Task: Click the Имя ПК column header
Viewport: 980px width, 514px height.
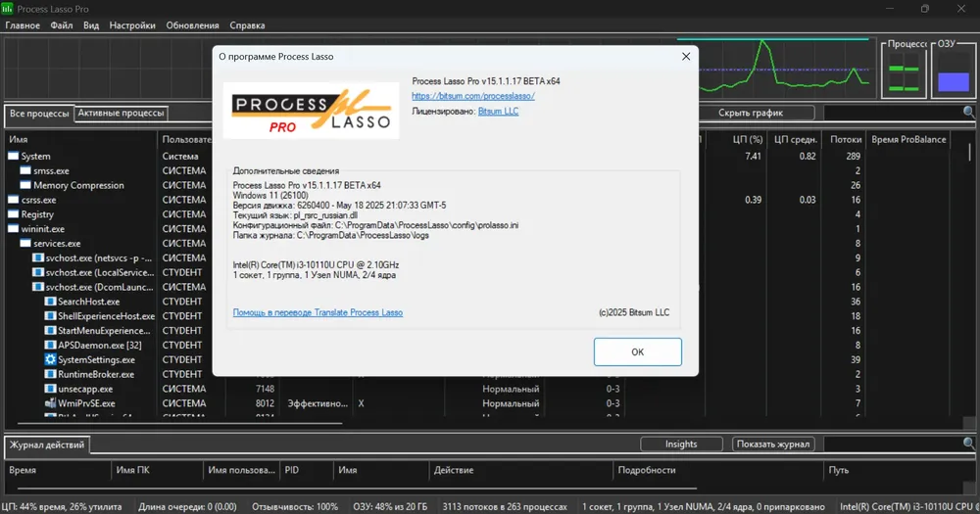Action: point(157,470)
